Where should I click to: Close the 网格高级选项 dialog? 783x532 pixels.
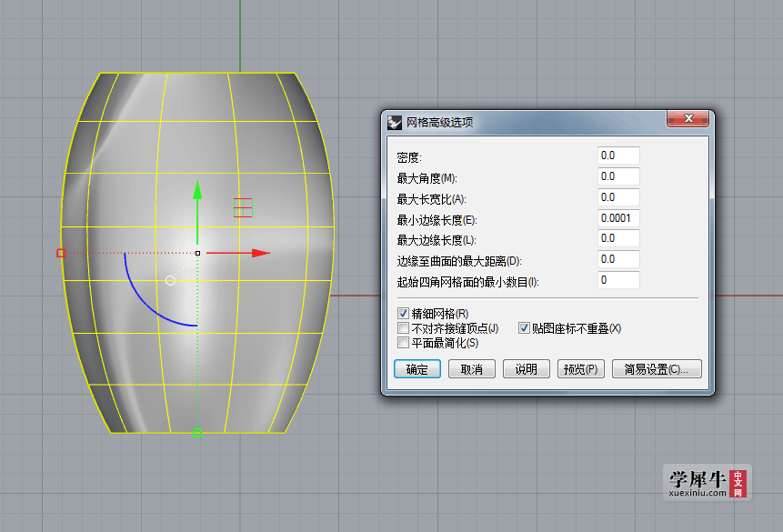pyautogui.click(x=688, y=118)
